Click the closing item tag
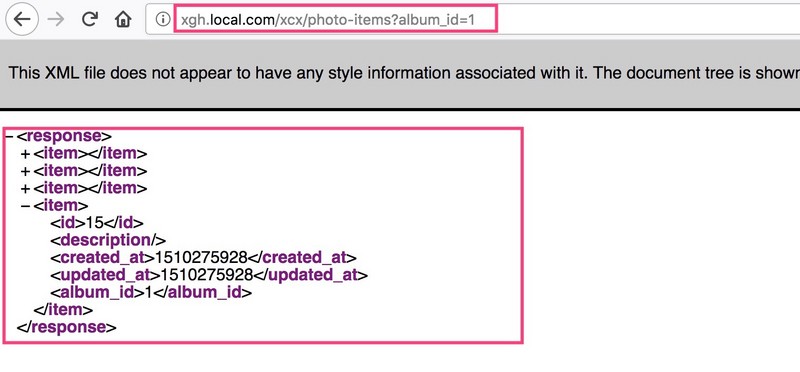Image resolution: width=800 pixels, height=372 pixels. point(63,310)
